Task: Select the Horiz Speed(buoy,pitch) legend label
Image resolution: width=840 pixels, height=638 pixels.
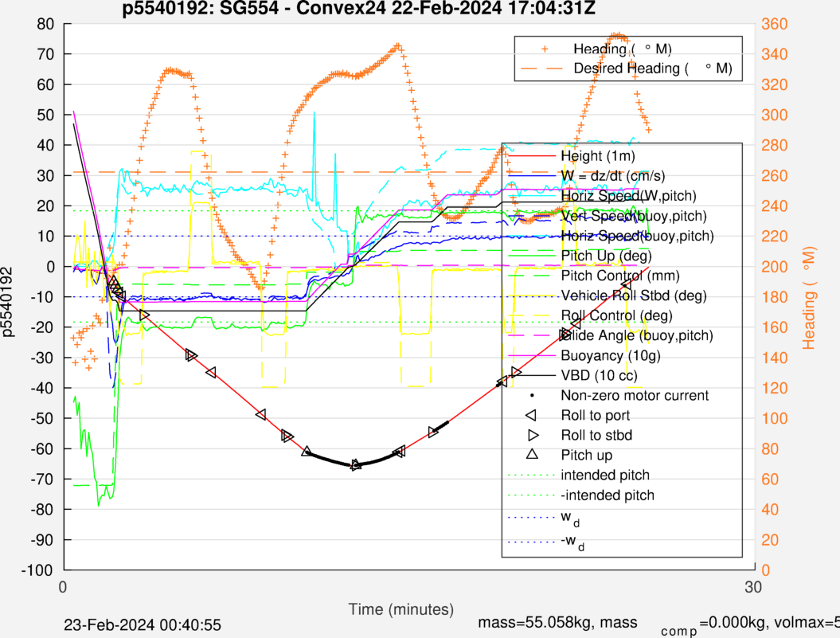Action: [x=638, y=235]
